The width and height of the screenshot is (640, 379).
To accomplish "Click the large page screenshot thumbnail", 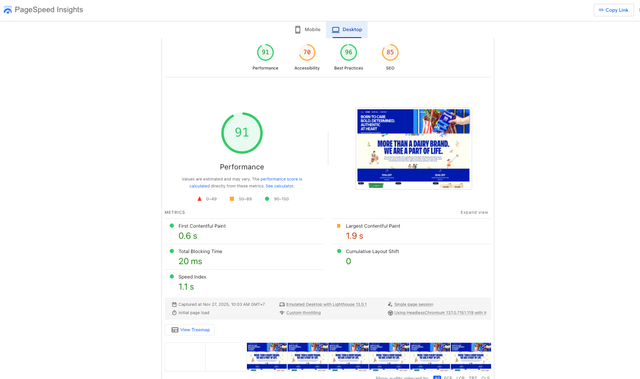I will (x=413, y=148).
